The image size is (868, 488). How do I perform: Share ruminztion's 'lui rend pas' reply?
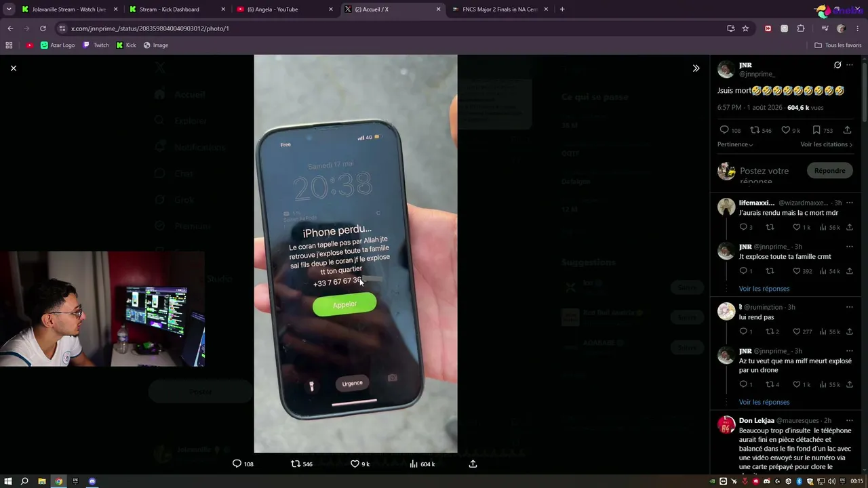click(849, 331)
